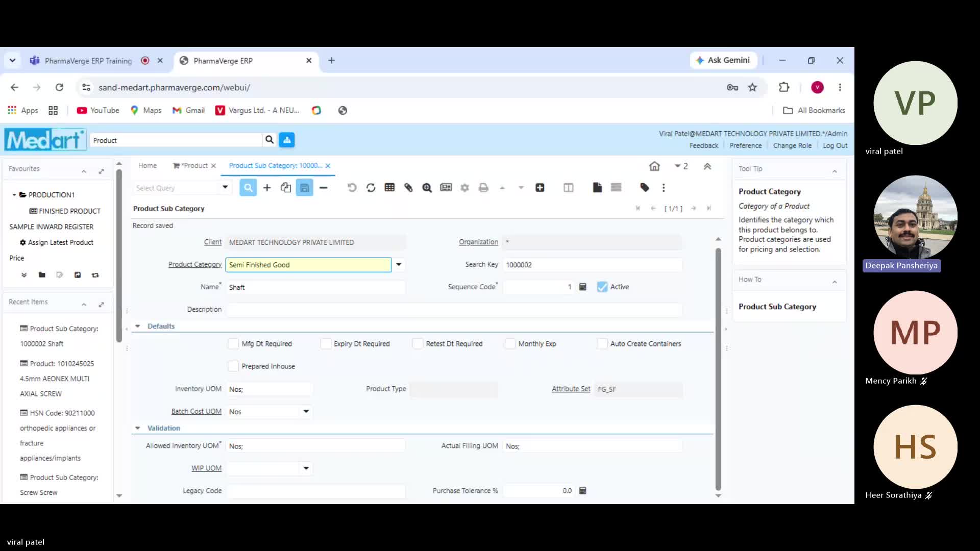Open calculator for Sequence Code field

pyautogui.click(x=583, y=287)
